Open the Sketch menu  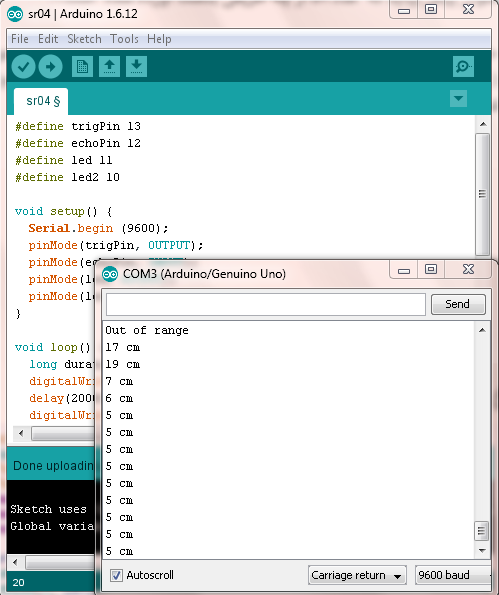[84, 39]
